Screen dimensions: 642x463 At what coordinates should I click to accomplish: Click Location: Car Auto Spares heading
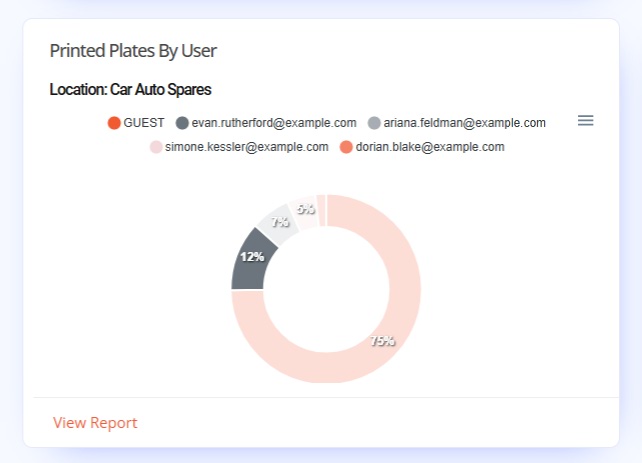131,89
